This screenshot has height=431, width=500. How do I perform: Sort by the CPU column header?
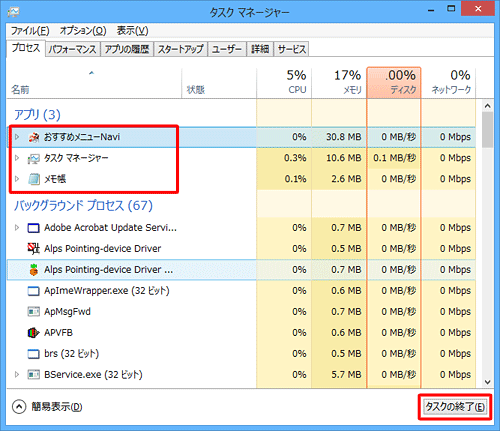click(x=284, y=83)
